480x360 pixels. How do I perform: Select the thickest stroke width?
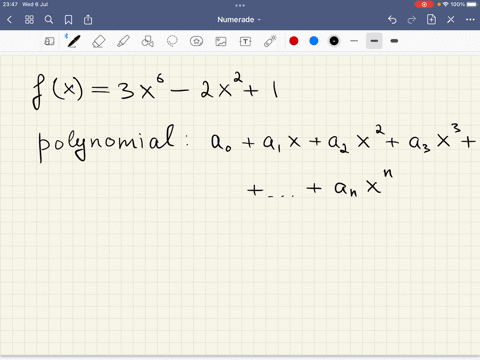click(394, 41)
